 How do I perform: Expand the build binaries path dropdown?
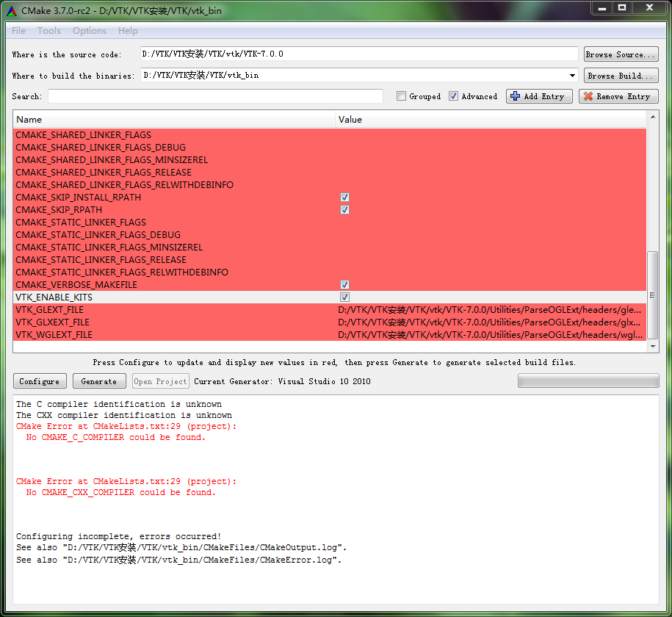572,76
